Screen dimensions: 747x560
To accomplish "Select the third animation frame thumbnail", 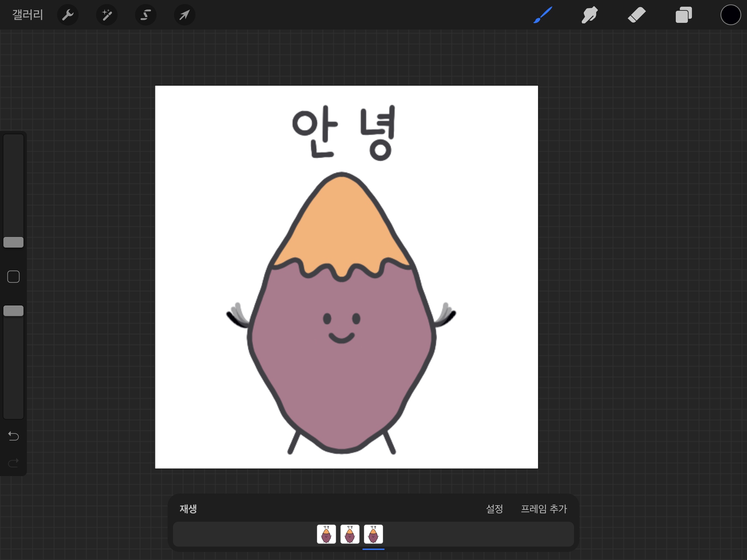I will click(373, 534).
